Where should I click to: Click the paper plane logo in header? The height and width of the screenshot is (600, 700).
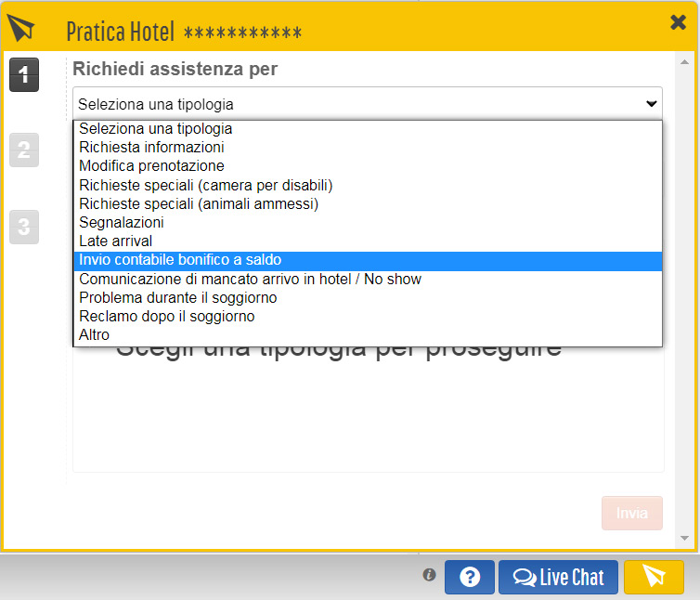click(x=20, y=28)
